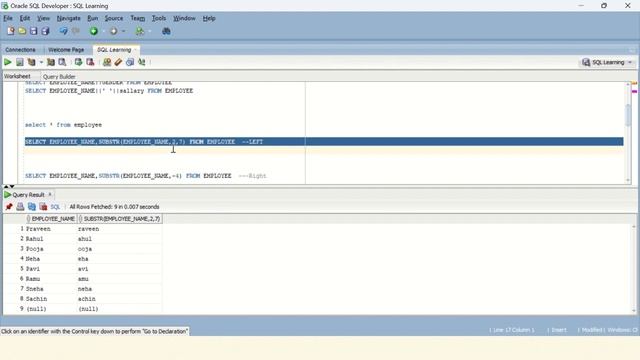
Task: Click the Clear eraser icon
Action: coord(118,62)
